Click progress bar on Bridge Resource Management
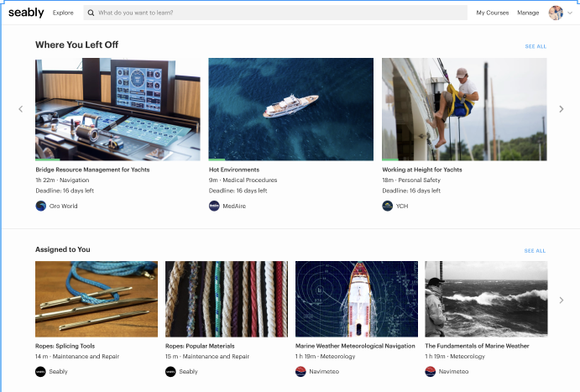 coord(48,159)
